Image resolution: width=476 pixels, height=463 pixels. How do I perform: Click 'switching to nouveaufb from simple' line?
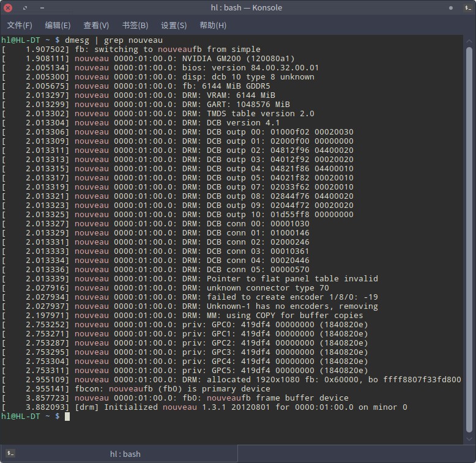coord(131,50)
